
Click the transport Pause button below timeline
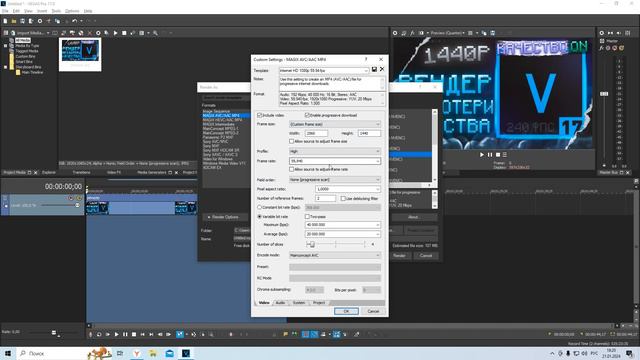point(125,334)
